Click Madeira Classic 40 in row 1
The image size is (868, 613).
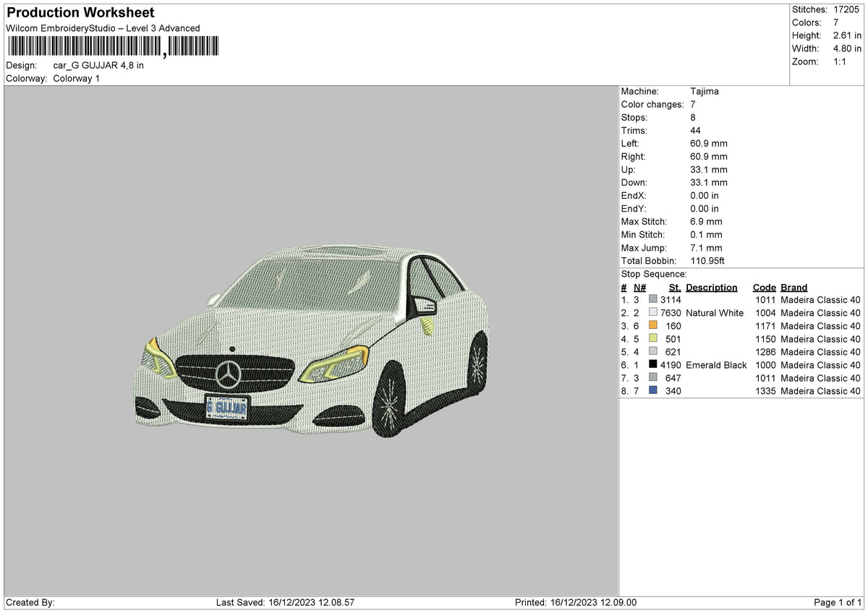(x=820, y=299)
